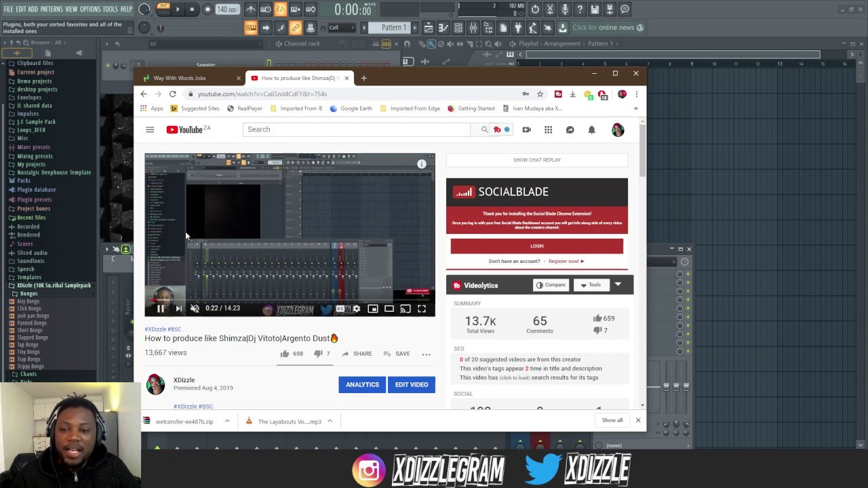
Task: Click the YouTube search field
Action: [x=356, y=129]
